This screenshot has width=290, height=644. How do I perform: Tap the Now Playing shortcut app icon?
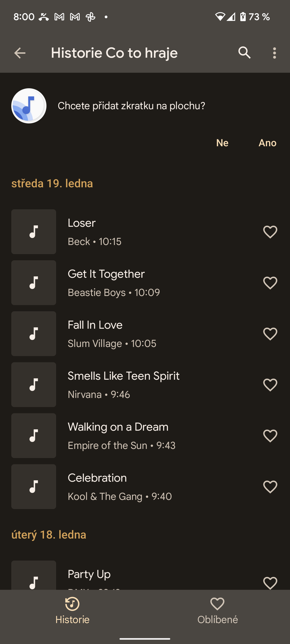coord(29,106)
